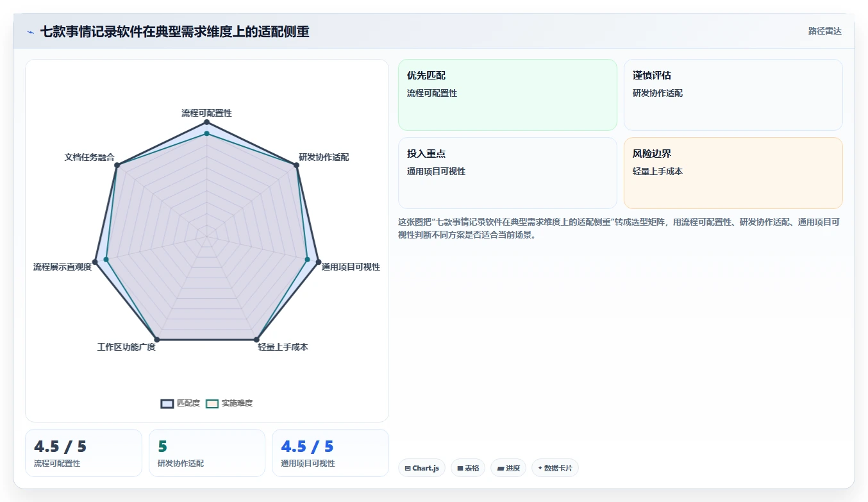868x502 pixels.
Task: Click the 工作区功能广度 radar data point
Action: (x=156, y=340)
